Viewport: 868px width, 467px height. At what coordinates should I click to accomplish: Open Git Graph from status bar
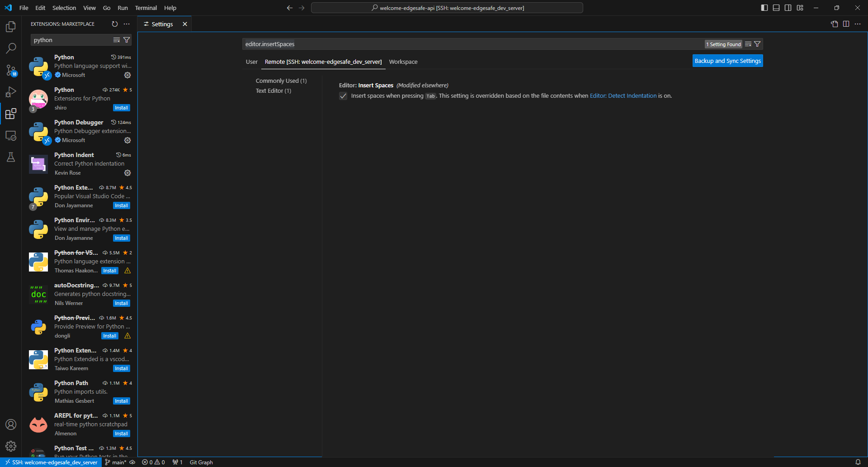pos(201,462)
